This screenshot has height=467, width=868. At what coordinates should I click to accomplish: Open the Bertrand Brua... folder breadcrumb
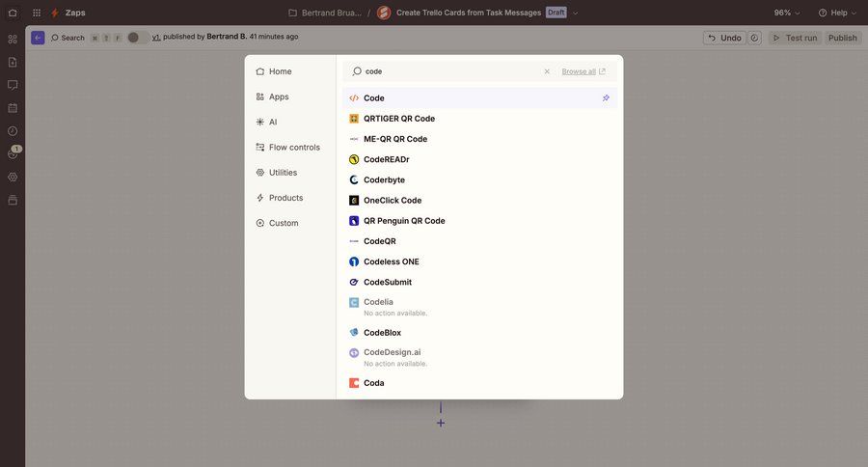point(325,13)
